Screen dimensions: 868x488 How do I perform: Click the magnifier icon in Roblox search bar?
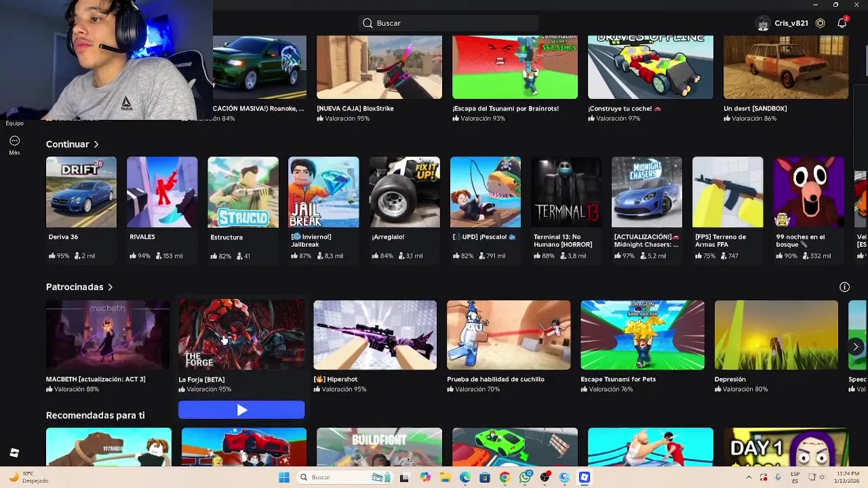click(368, 23)
